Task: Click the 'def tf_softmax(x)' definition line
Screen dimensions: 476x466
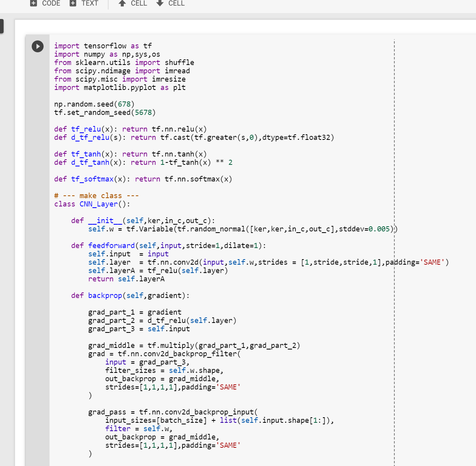Action: coord(143,179)
